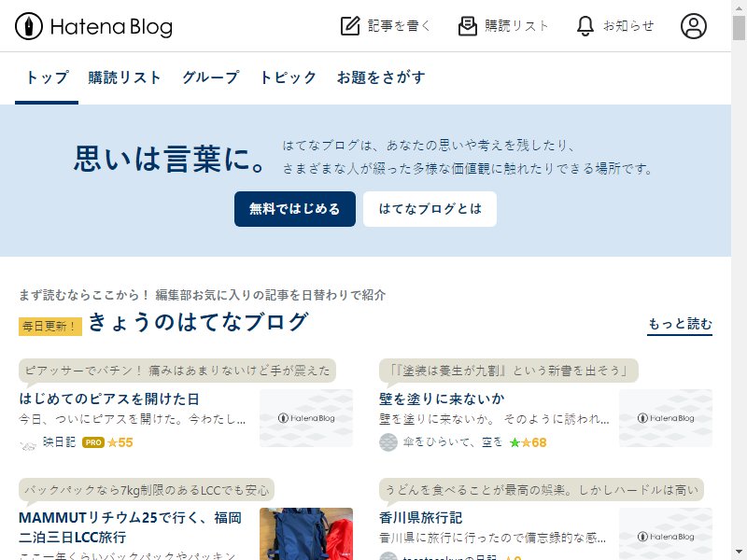Click the excerpt 壁を塗りに来ないか。 そのように誘われ
Screen dimensions: 747x560
tap(494, 419)
